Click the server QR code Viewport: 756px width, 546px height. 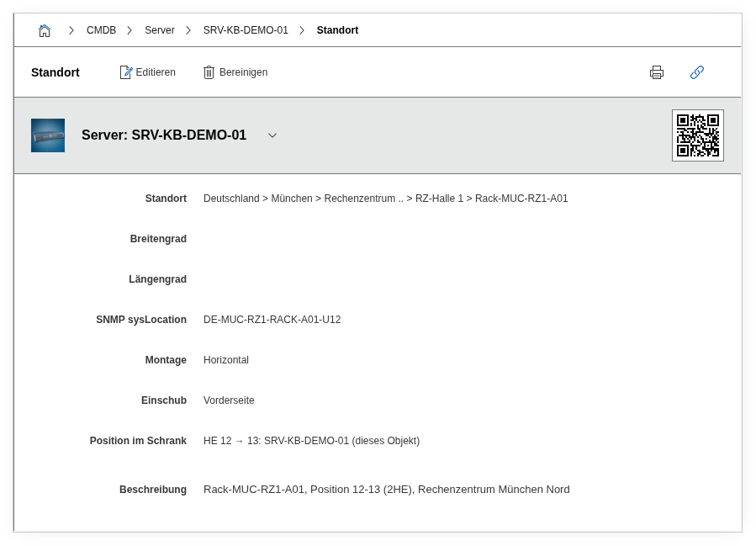(697, 135)
